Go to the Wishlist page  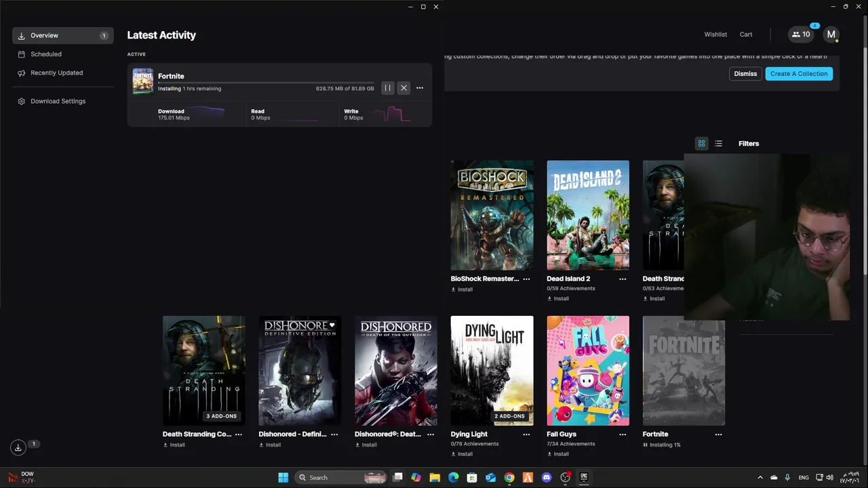[715, 35]
